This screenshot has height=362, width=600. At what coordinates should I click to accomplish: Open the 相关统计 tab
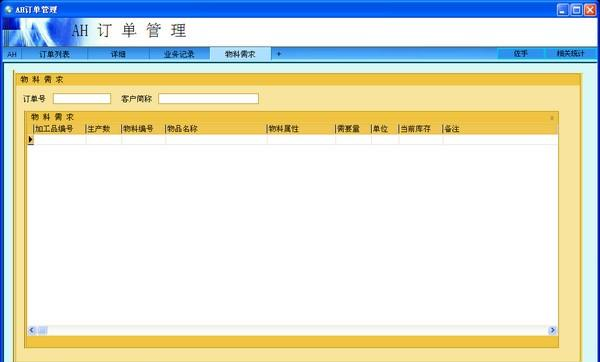click(x=571, y=54)
